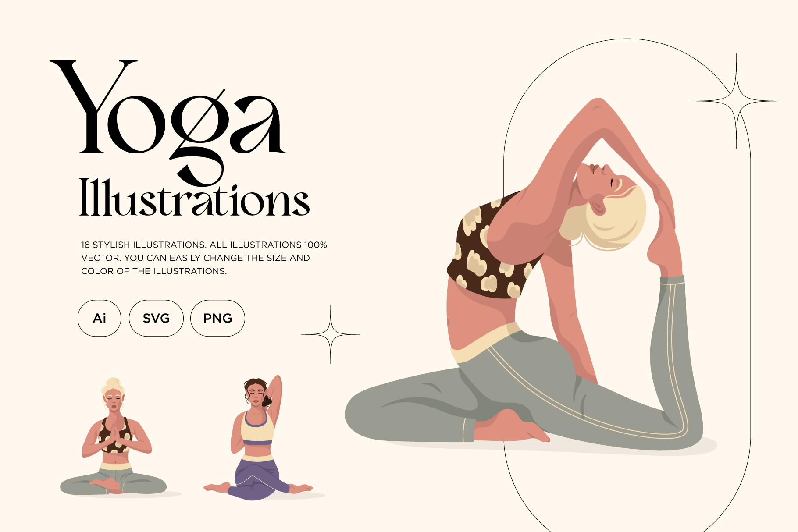The height and width of the screenshot is (532, 798).
Task: Click the PNG format badge
Action: (217, 318)
